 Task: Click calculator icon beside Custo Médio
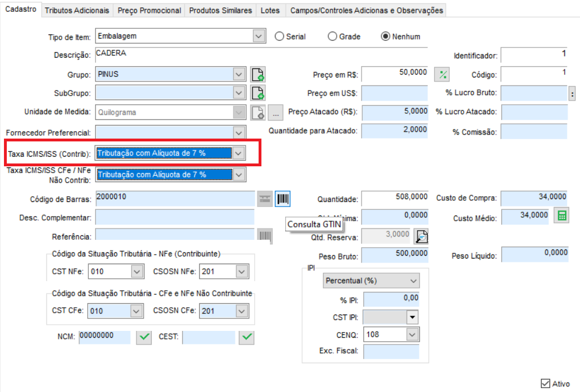point(561,216)
